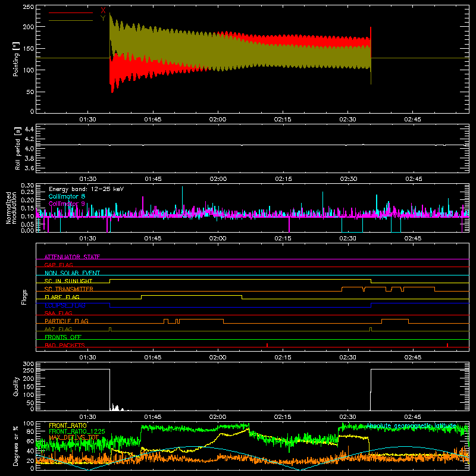Click the 'Flags' vertical axis title
Image resolution: width=476 pixels, height=476 pixels.
pyautogui.click(x=24, y=297)
